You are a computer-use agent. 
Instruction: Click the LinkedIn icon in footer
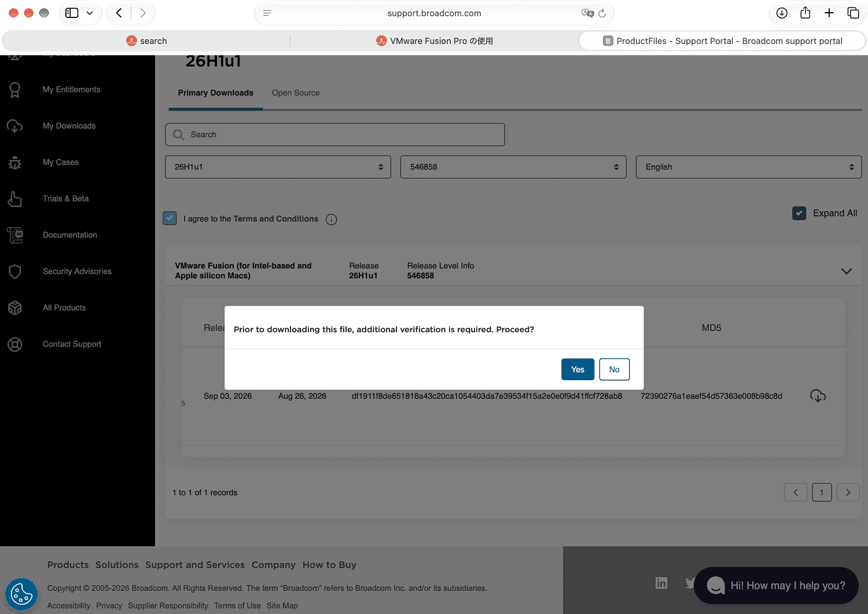pos(661,583)
